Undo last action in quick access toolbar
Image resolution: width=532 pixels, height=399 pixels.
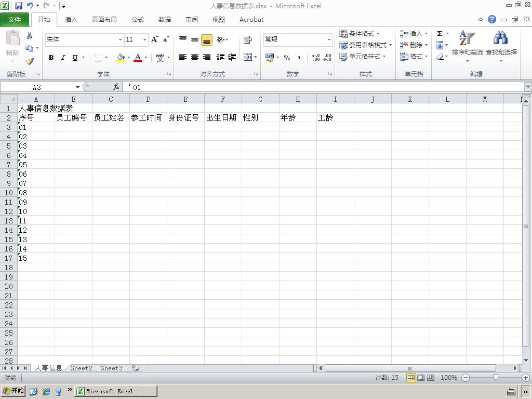pyautogui.click(x=30, y=5)
